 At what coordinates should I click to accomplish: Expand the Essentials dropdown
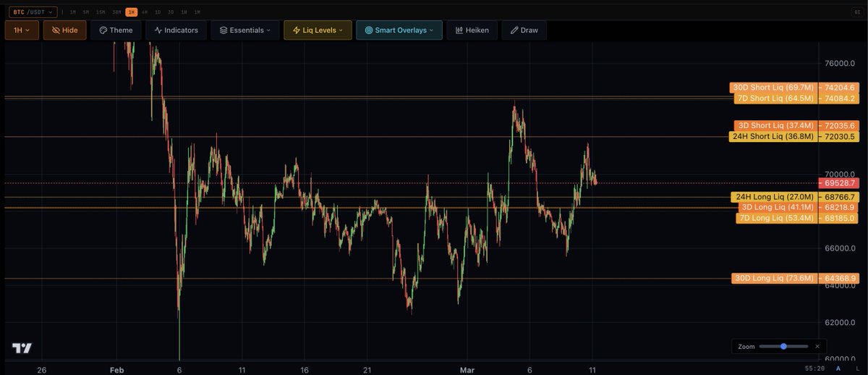click(x=244, y=30)
